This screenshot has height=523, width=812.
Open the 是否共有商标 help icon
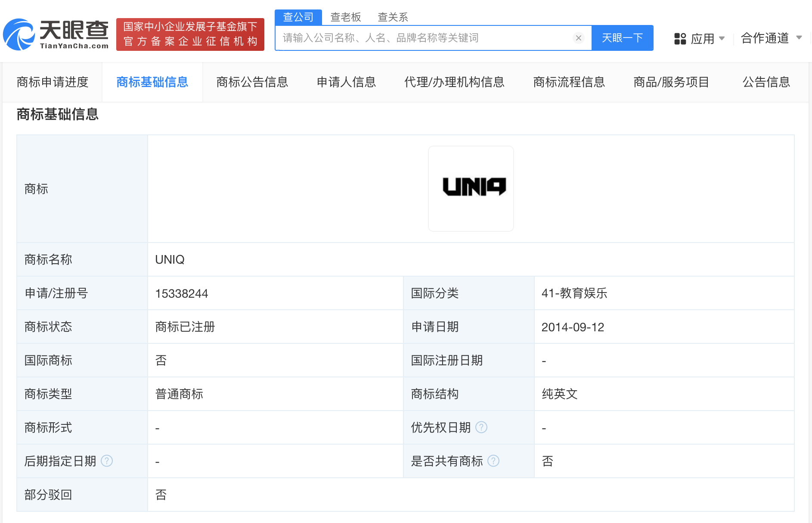click(493, 461)
